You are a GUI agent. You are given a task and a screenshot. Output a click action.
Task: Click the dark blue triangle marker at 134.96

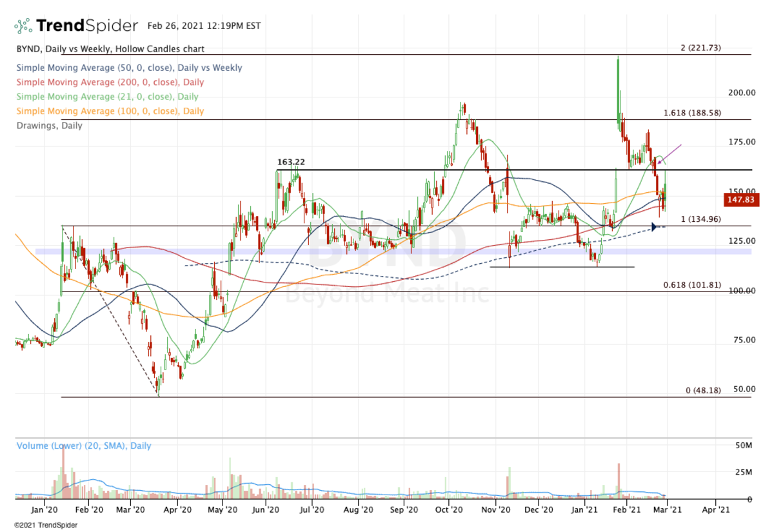click(655, 227)
